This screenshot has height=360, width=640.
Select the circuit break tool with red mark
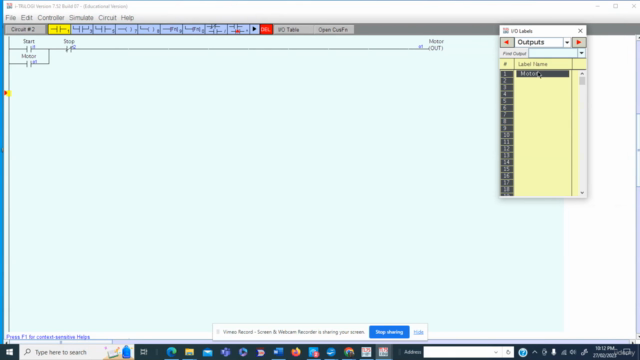[x=238, y=29]
